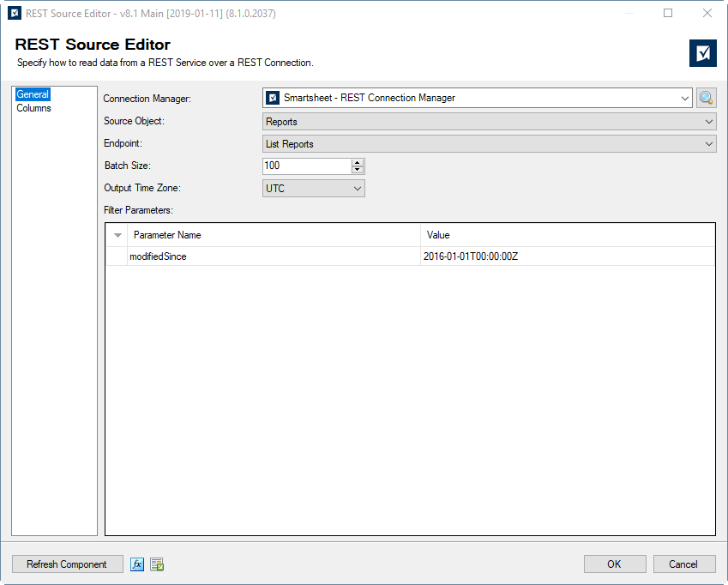
Task: Open the Expression Editor with the fx icon
Action: (137, 564)
